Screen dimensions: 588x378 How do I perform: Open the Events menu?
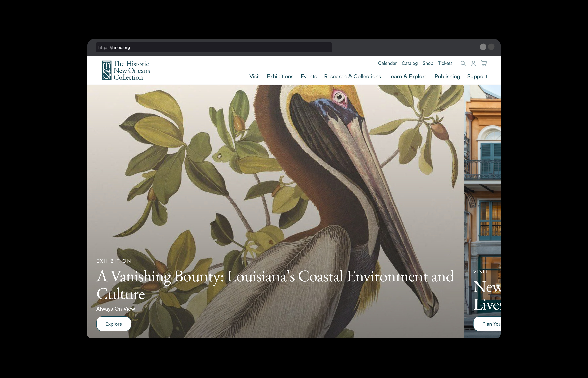point(308,77)
